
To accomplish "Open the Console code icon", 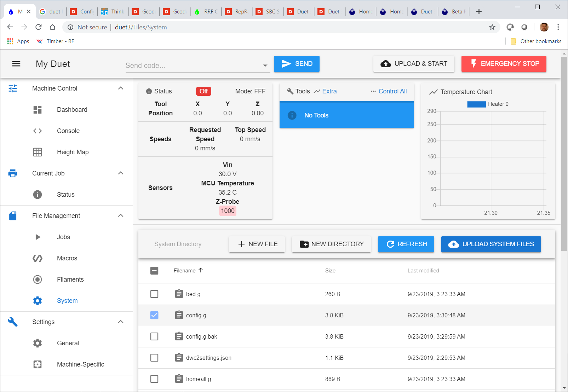I will pos(38,131).
